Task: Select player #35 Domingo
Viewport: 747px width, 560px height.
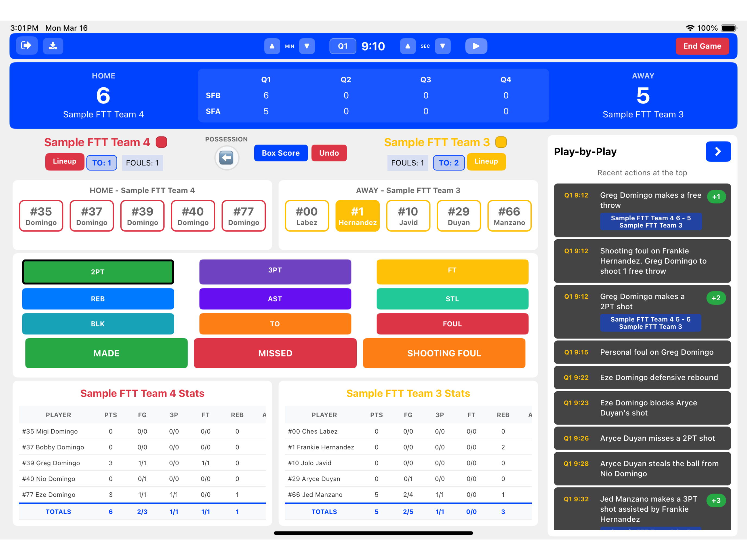Action: click(41, 216)
